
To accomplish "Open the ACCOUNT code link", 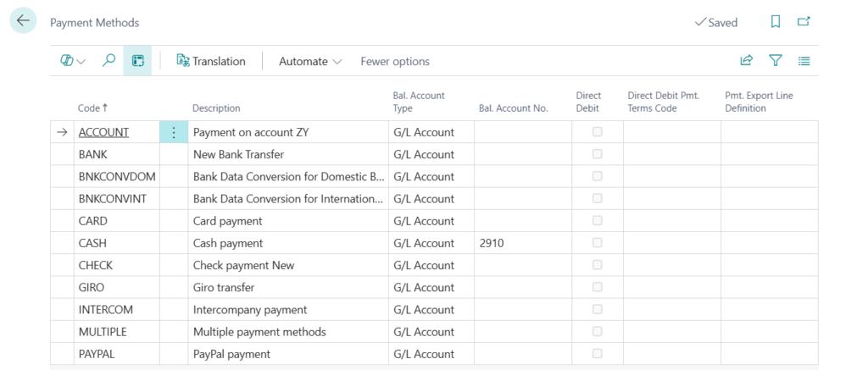I will [x=103, y=132].
